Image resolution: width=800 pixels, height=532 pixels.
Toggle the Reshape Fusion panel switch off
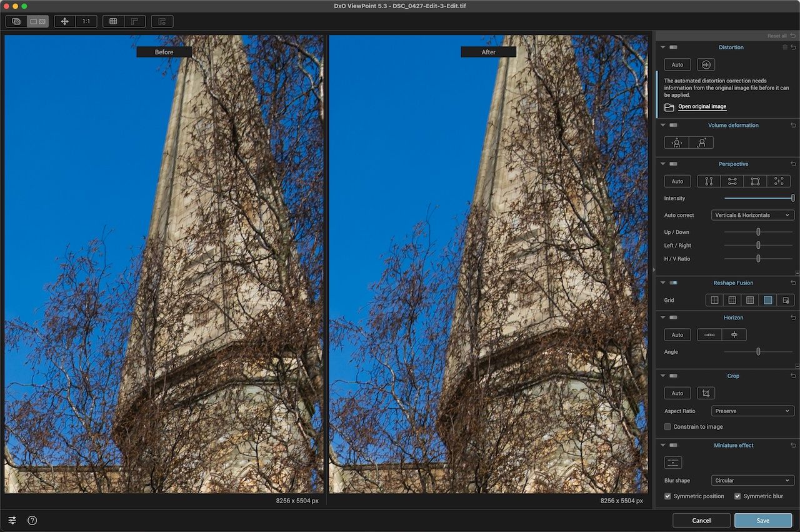click(674, 283)
